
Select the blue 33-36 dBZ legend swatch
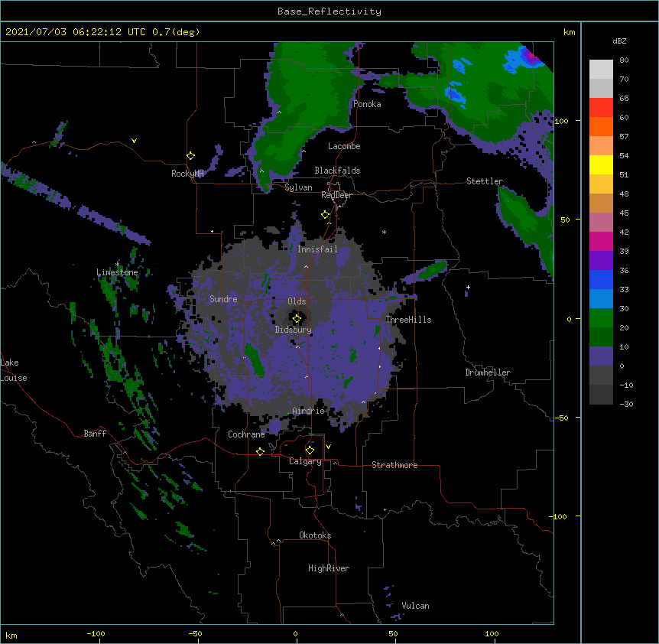coord(601,279)
